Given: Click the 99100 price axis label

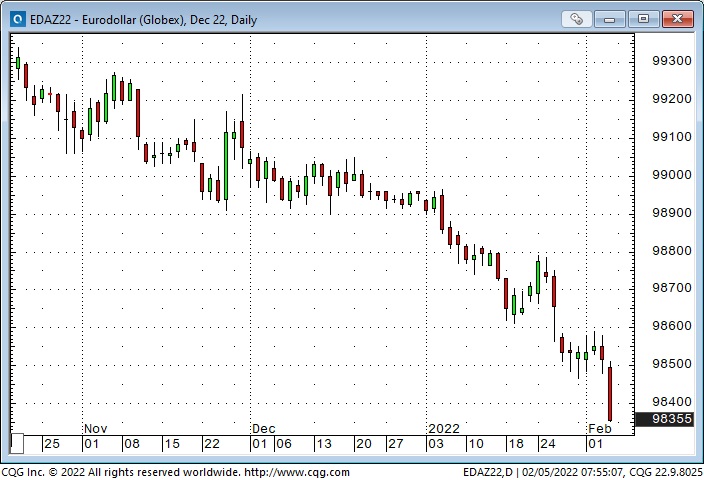Looking at the screenshot, I should point(671,137).
